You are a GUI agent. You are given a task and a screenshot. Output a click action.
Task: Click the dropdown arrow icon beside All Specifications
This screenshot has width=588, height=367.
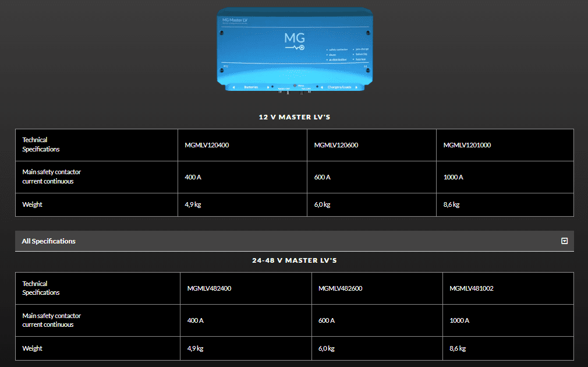[x=564, y=241]
